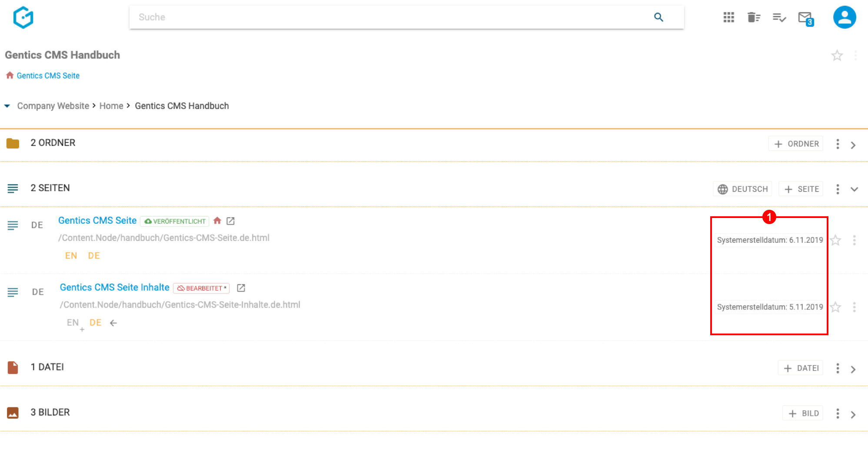Favorite the Gentics CMS Handbuch folder star

tap(837, 56)
